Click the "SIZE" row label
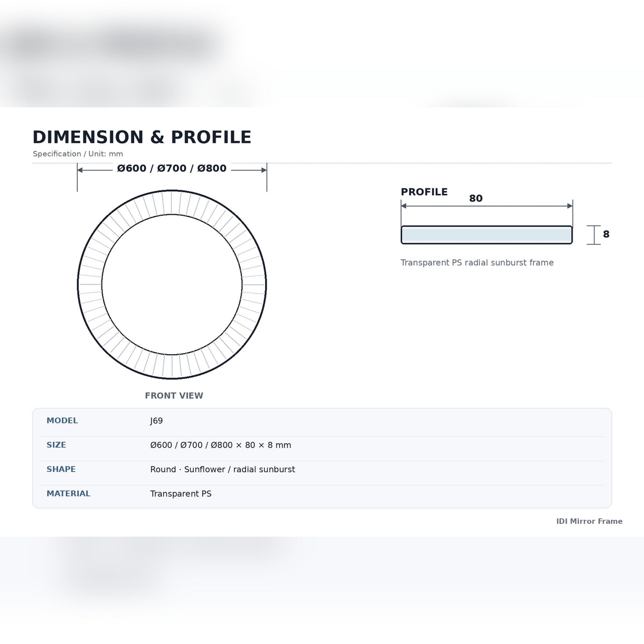The width and height of the screenshot is (644, 644). (56, 445)
